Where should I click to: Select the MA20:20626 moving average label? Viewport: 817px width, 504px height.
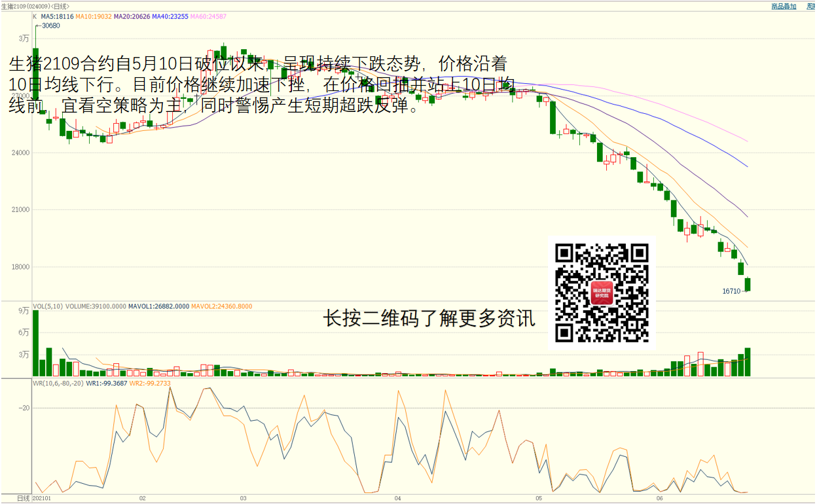(132, 16)
